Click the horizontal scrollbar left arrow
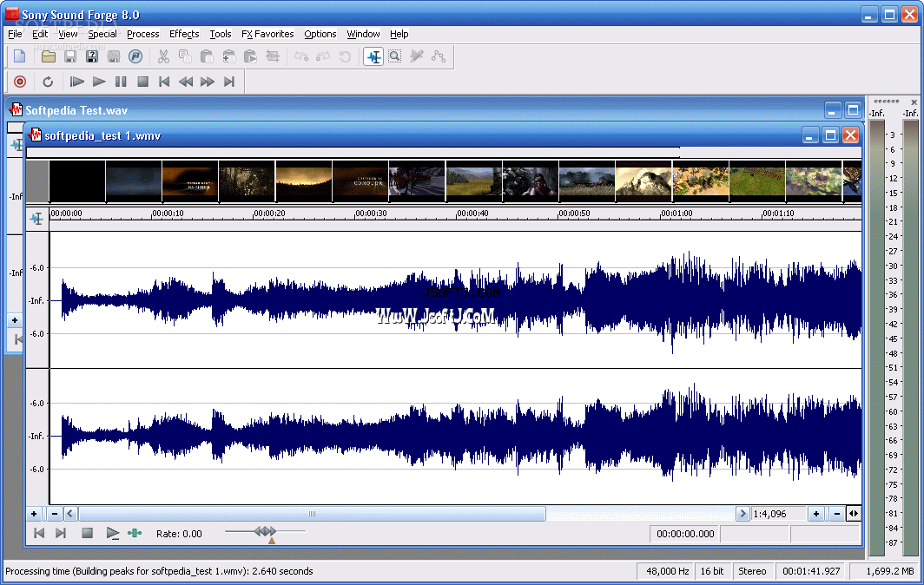 pos(70,514)
